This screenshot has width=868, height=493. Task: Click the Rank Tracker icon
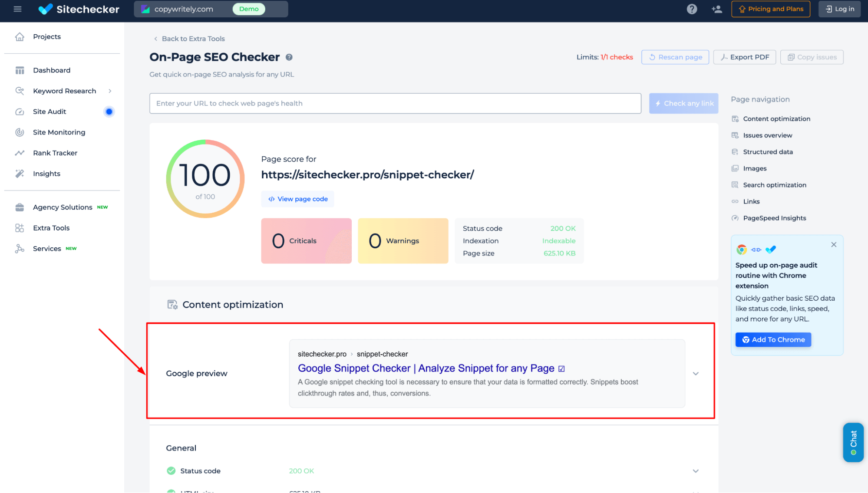[x=20, y=153]
